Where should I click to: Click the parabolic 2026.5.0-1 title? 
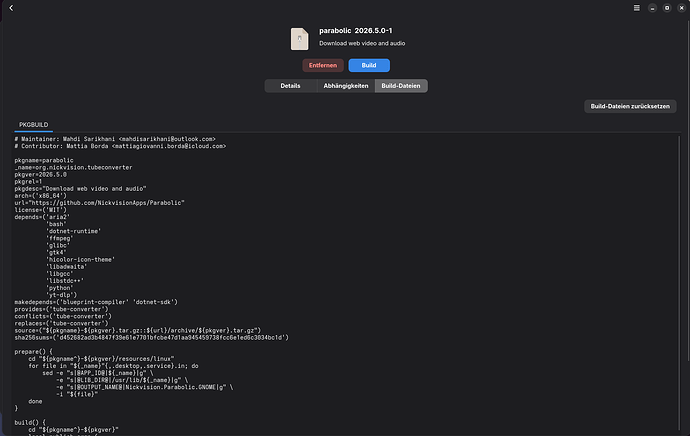[356, 30]
